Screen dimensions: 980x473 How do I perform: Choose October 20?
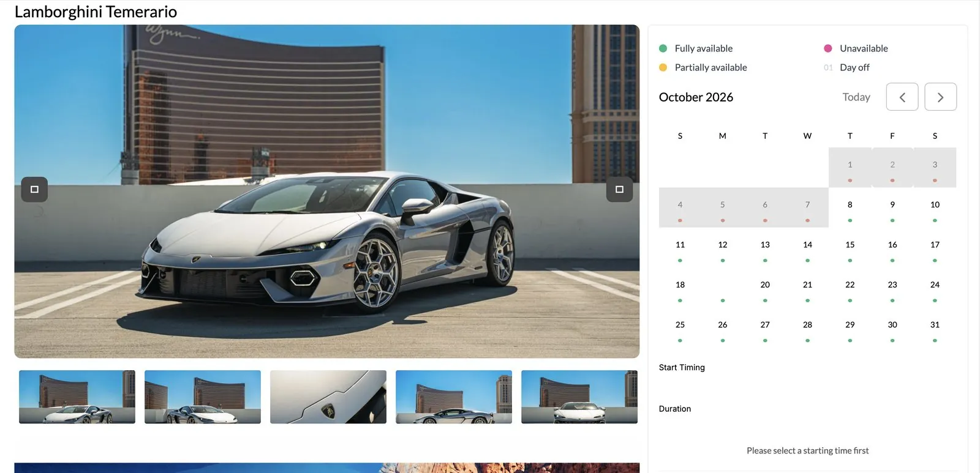coord(765,288)
